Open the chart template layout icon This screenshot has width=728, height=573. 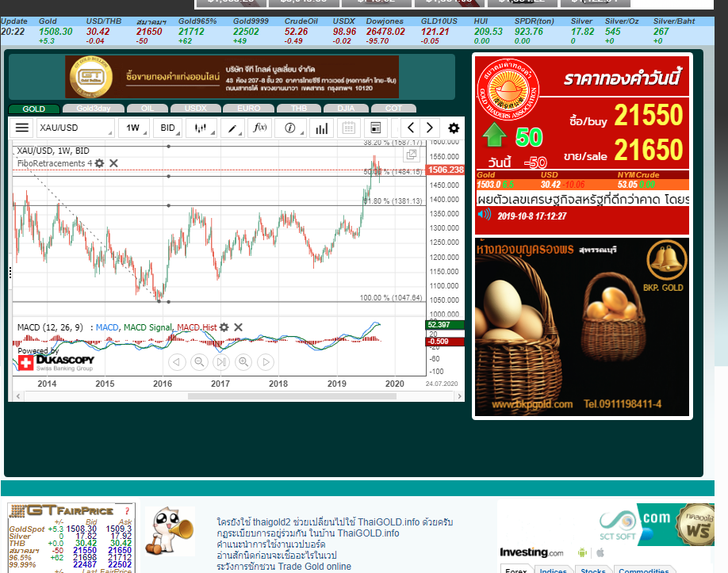376,128
